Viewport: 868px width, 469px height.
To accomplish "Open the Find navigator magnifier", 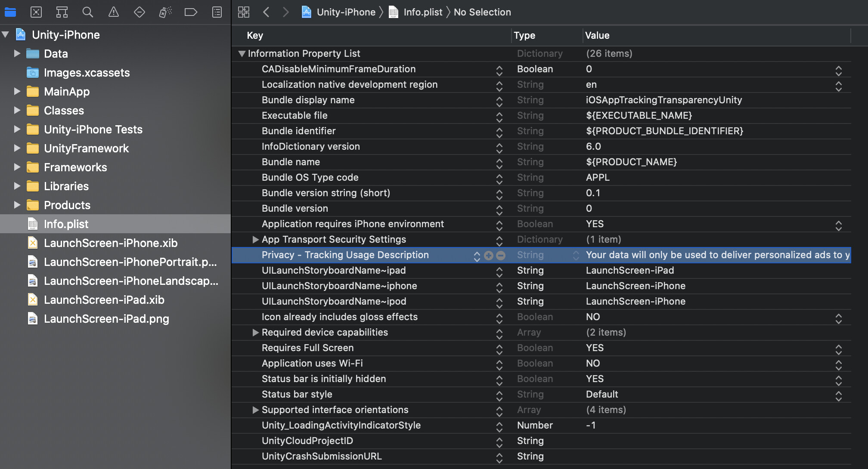I will coord(87,12).
